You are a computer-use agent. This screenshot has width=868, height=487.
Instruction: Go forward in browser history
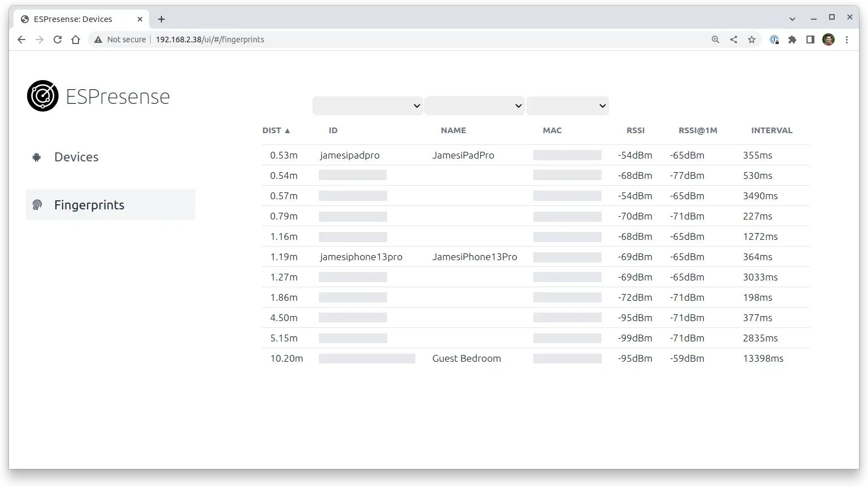(x=40, y=40)
